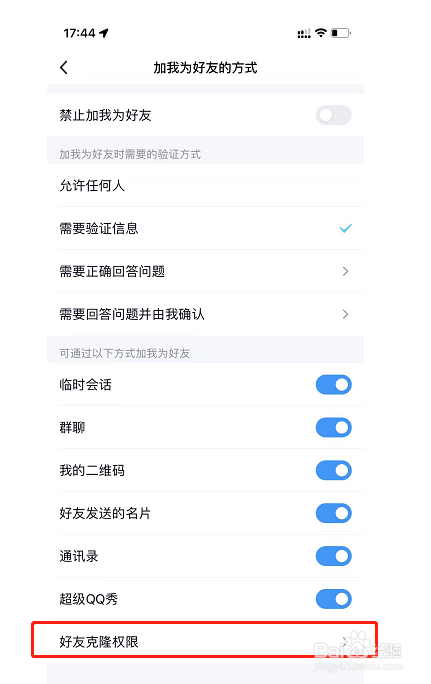Image resolution: width=431 pixels, height=684 pixels.
Task: Tap the back arrow icon
Action: [x=64, y=68]
